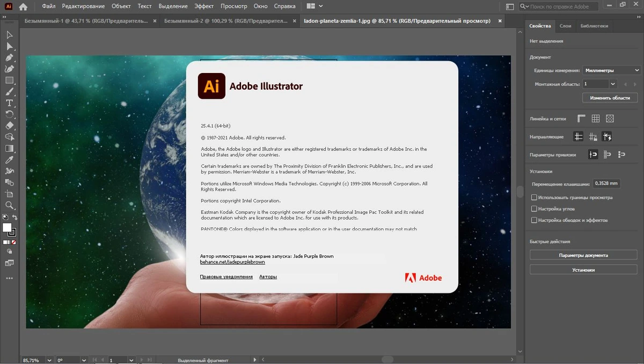
Task: Select the Pen tool
Action: (9, 57)
